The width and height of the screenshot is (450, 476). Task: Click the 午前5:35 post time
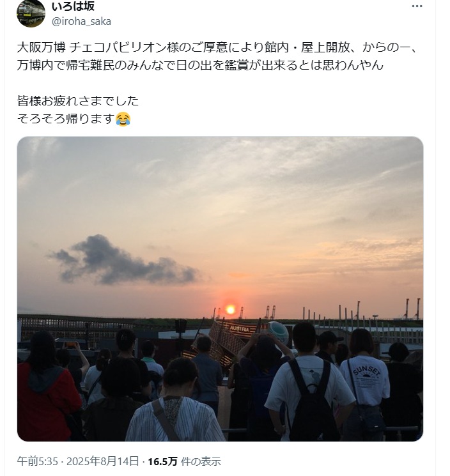[x=37, y=461]
